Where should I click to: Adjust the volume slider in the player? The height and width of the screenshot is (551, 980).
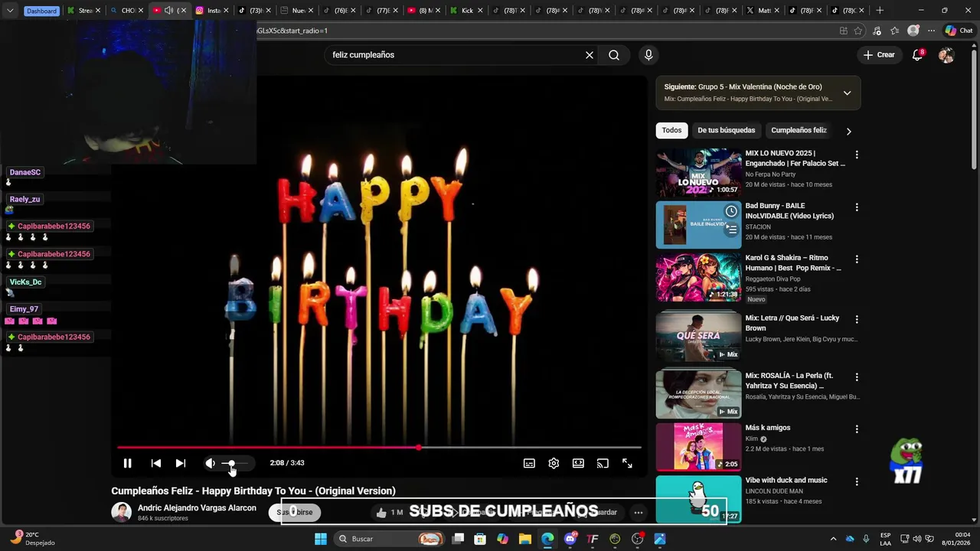[x=235, y=463]
